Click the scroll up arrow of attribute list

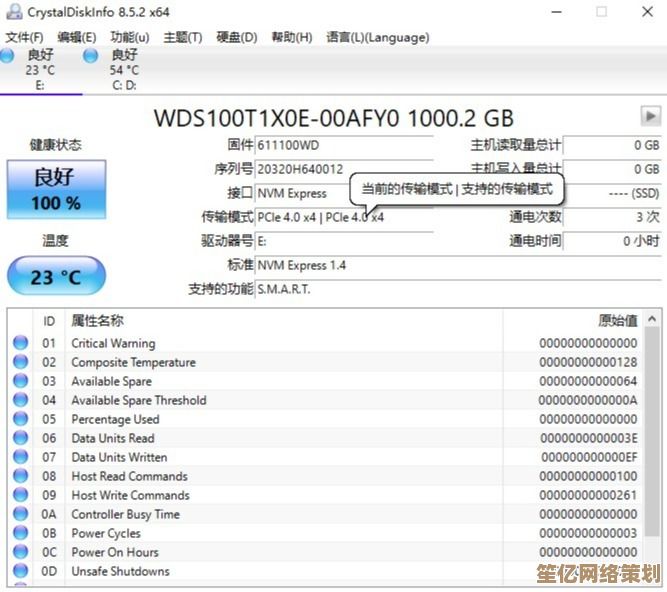point(652,319)
